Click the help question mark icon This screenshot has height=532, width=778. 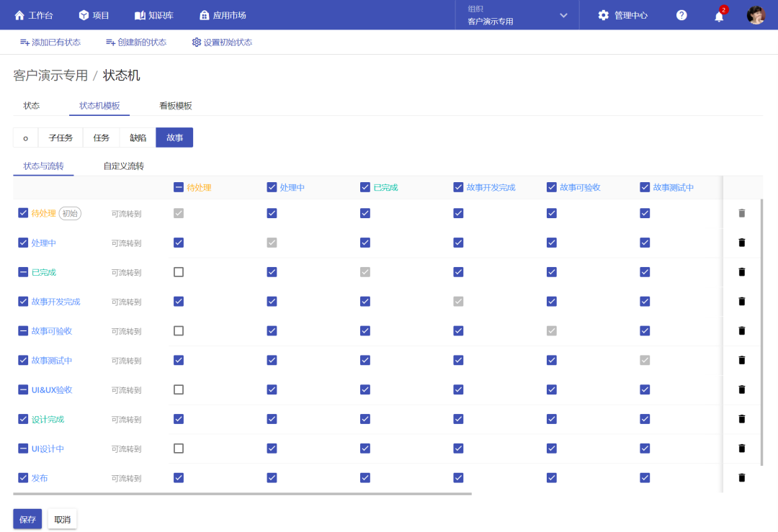pos(681,15)
